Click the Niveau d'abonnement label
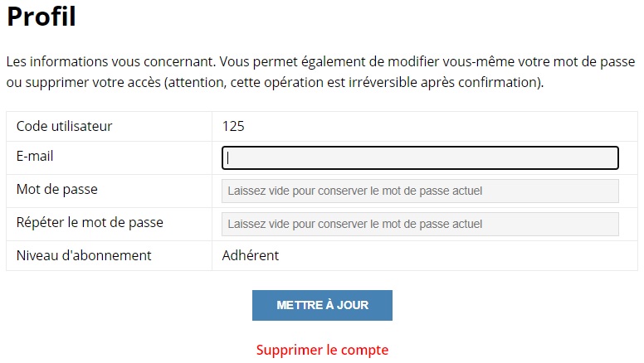Viewport: 644px width, 363px height. point(84,255)
